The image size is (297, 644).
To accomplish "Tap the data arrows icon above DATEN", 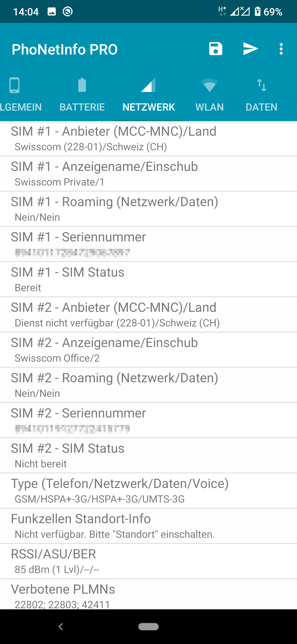I will [261, 85].
